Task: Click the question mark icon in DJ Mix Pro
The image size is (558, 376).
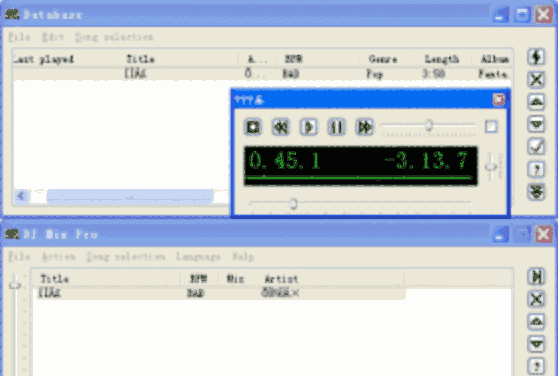Action: pyautogui.click(x=536, y=366)
